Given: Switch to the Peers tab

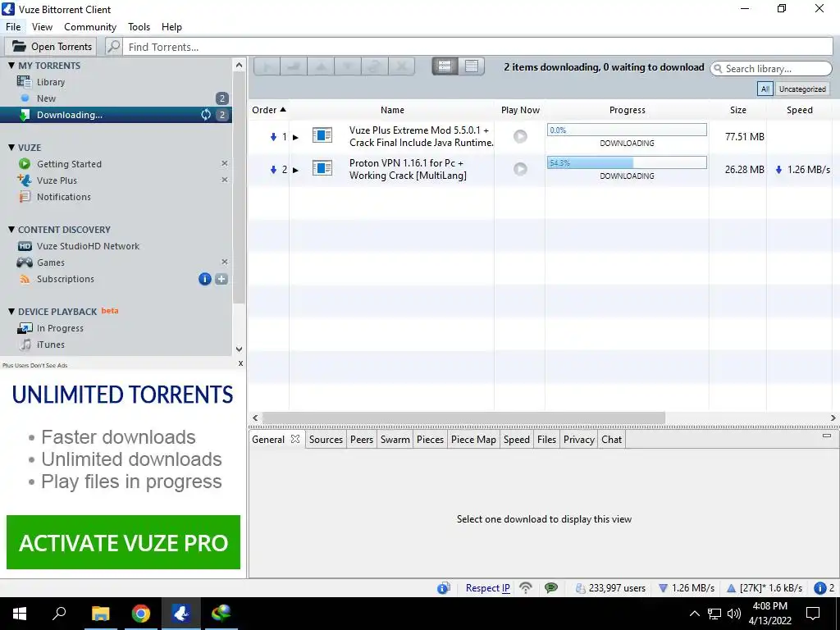Looking at the screenshot, I should (x=362, y=440).
